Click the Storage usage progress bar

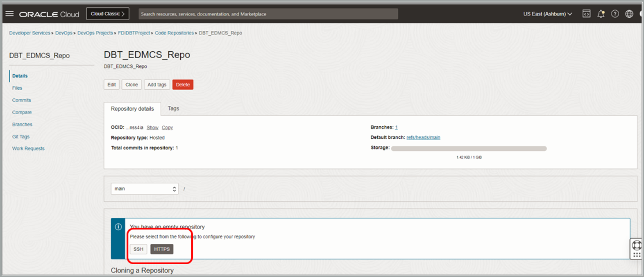tap(469, 148)
